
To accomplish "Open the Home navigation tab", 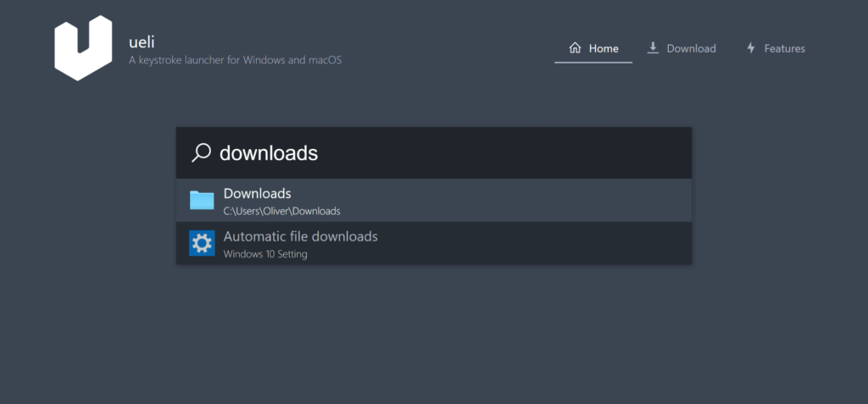I will [593, 48].
